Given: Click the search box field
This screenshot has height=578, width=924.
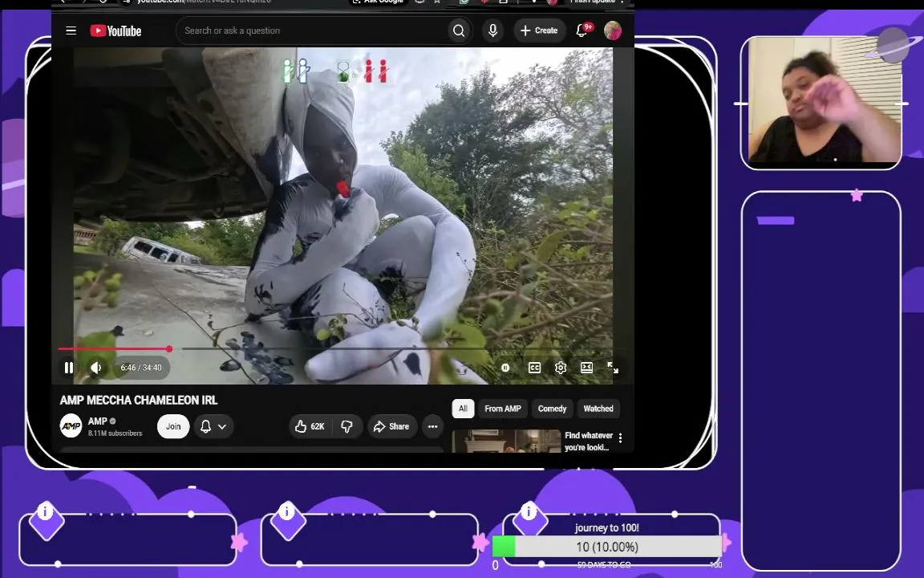Looking at the screenshot, I should click(311, 31).
